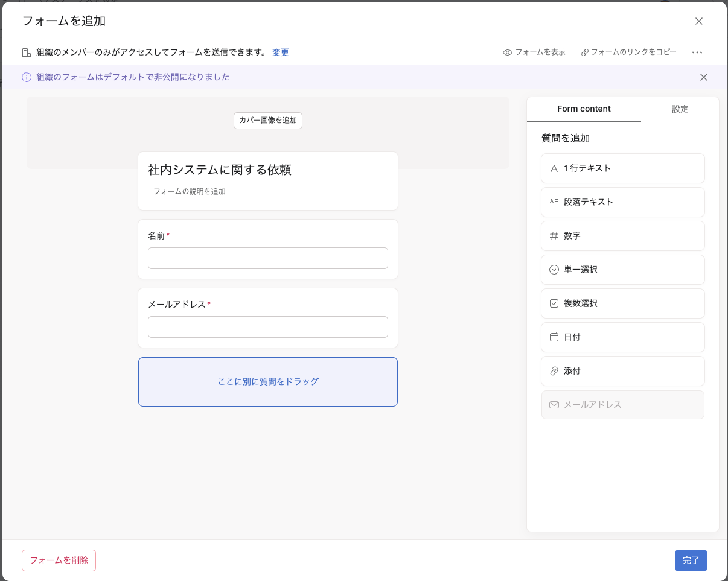The width and height of the screenshot is (728, 581).
Task: Dismiss the purple notification banner
Action: [x=704, y=77]
